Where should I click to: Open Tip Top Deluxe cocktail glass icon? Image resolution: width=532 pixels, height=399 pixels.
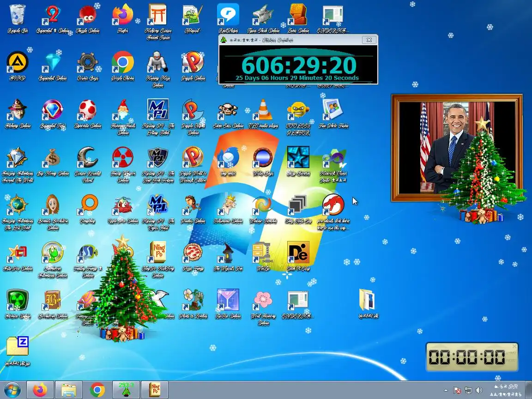point(228,300)
